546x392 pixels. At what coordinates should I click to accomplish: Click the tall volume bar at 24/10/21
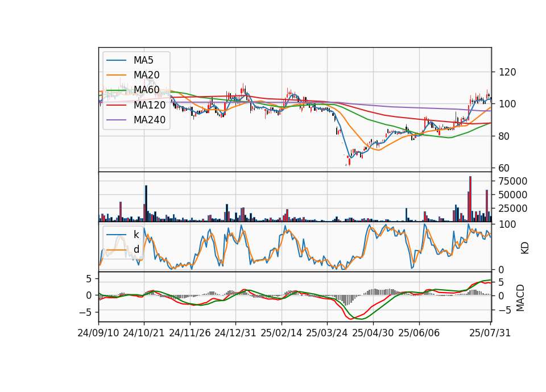[146, 203]
